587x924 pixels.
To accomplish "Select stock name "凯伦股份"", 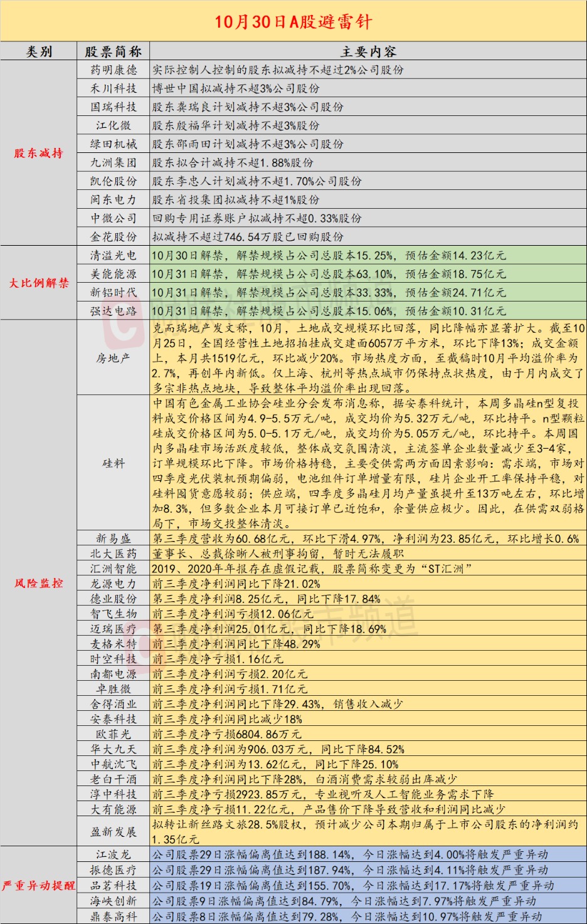I will [x=114, y=181].
